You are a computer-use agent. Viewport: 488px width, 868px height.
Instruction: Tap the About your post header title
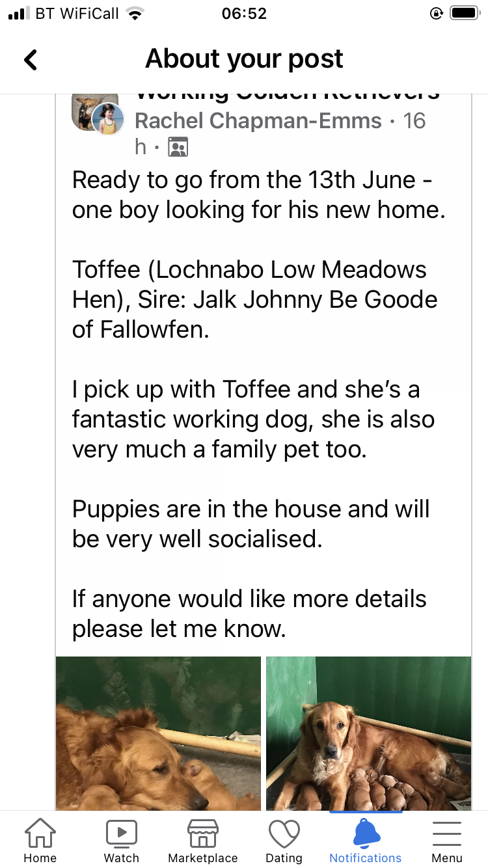tap(244, 59)
